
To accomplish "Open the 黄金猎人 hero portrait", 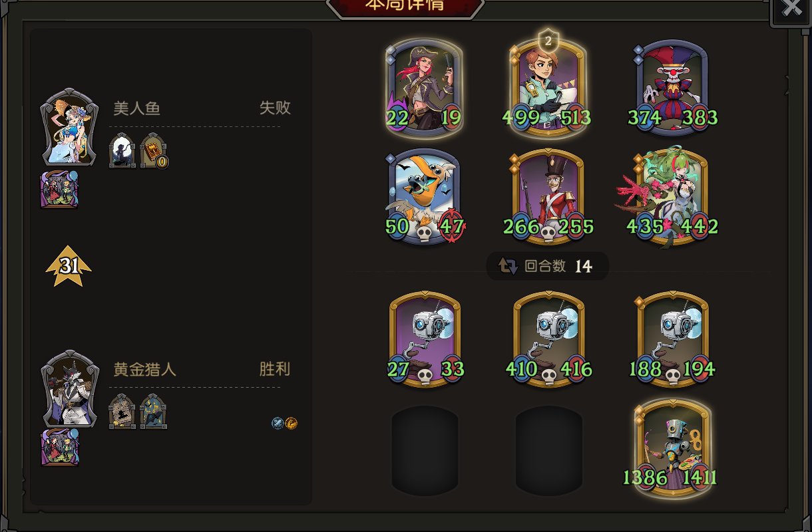I will click(x=70, y=389).
